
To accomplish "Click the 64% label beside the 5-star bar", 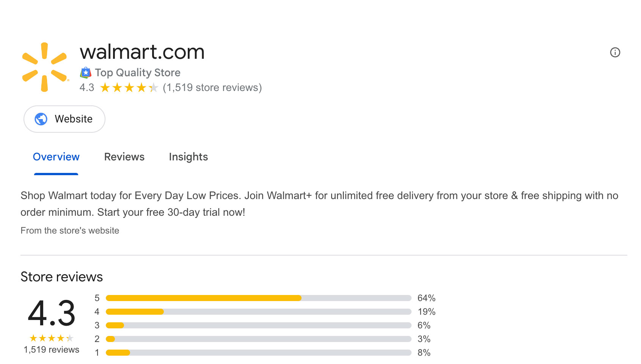I will pyautogui.click(x=426, y=298).
